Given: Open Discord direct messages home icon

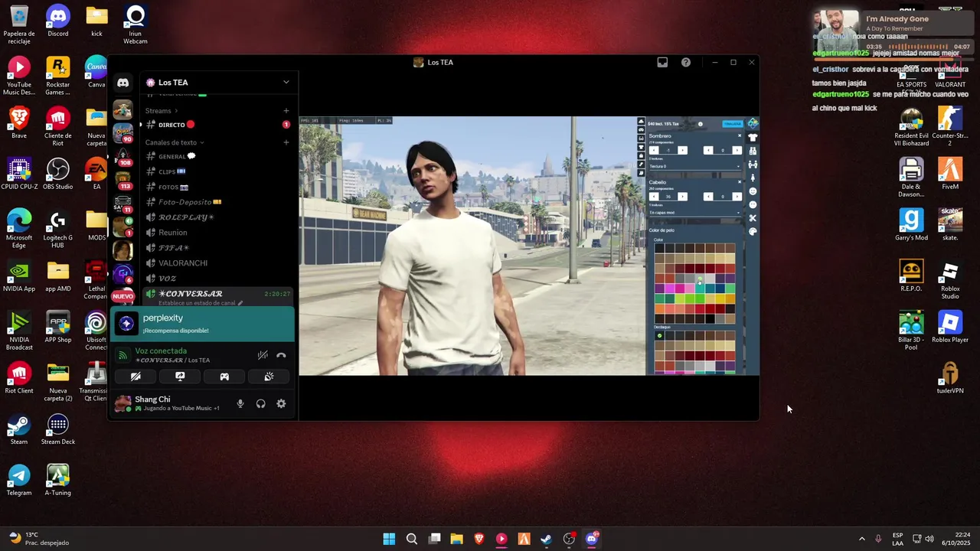Looking at the screenshot, I should pyautogui.click(x=122, y=83).
